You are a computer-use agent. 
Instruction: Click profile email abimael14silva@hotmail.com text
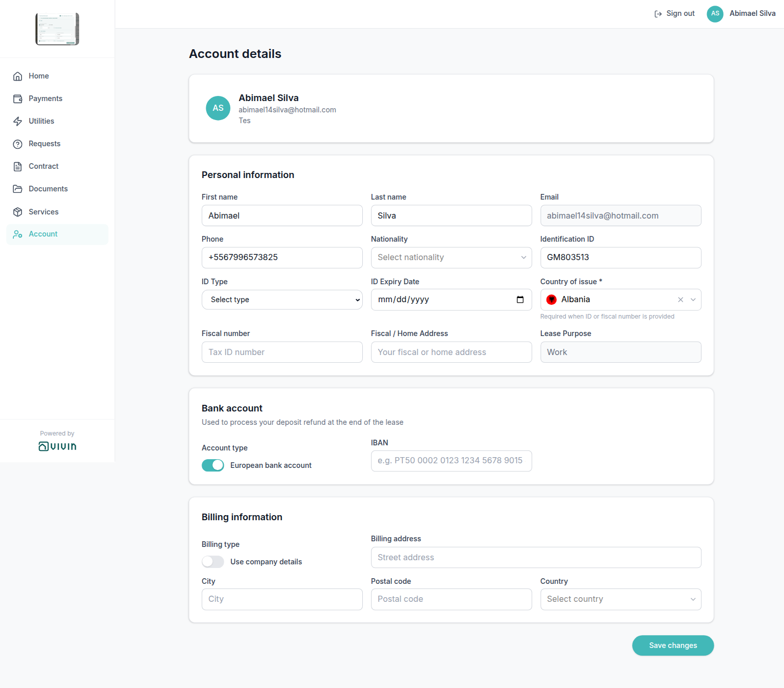pos(287,110)
